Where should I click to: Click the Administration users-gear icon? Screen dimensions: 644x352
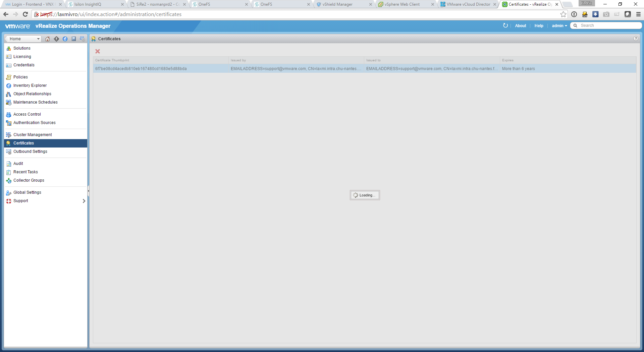click(83, 39)
